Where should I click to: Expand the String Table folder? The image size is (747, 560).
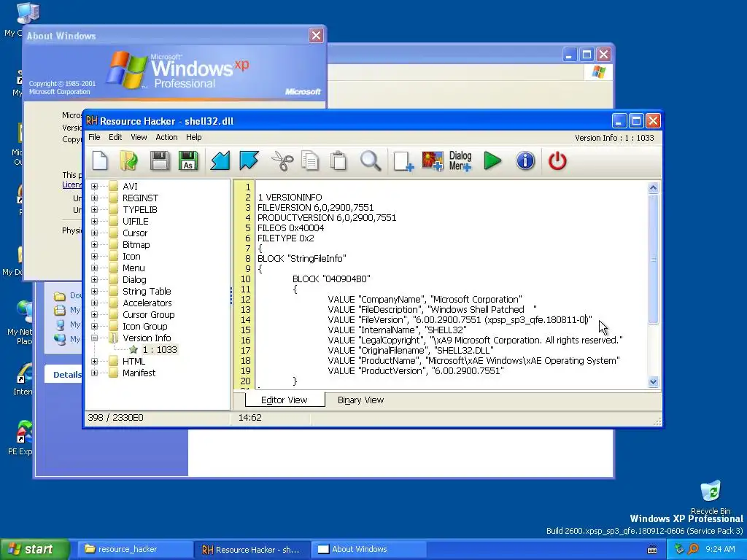coord(94,292)
